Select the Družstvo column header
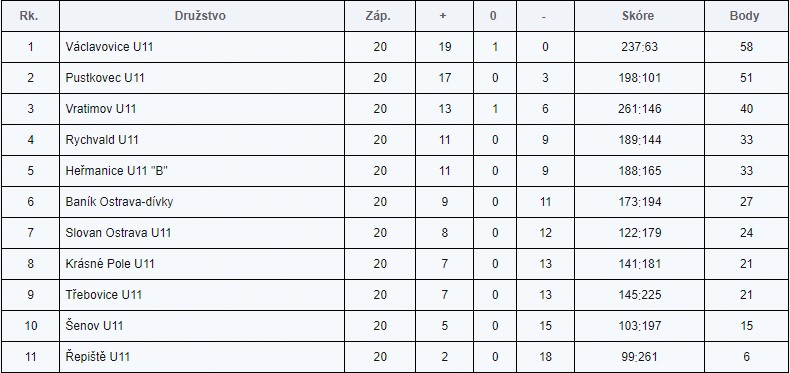Screen dimensions: 790x373 pyautogui.click(x=200, y=16)
